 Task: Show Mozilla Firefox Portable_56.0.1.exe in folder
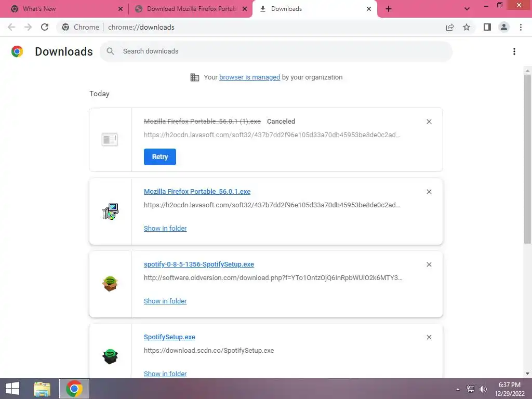click(x=165, y=229)
